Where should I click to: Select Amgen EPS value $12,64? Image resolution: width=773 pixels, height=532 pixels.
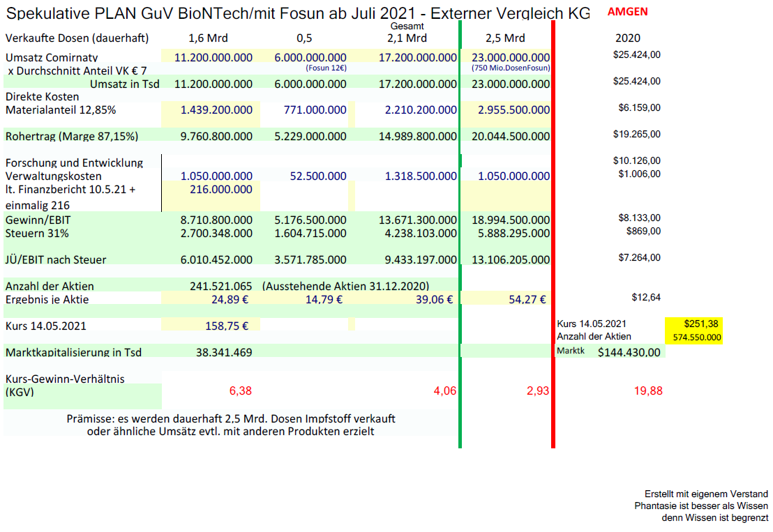click(x=646, y=298)
